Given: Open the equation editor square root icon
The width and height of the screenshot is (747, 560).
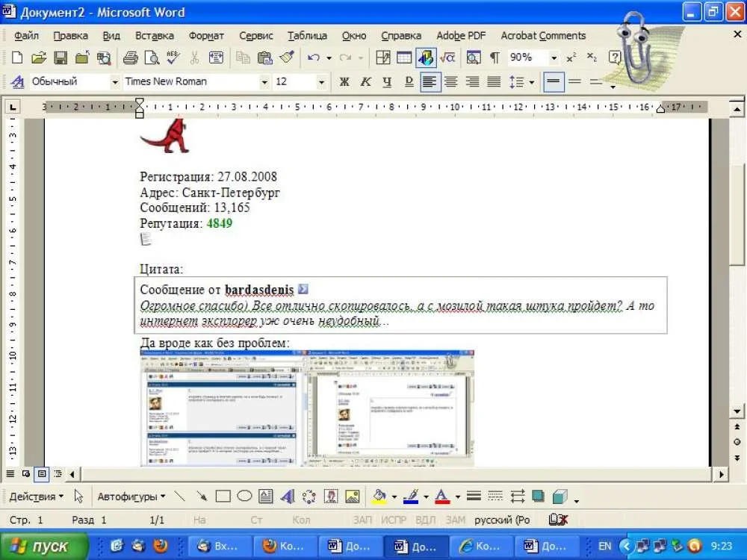Looking at the screenshot, I should (x=447, y=57).
